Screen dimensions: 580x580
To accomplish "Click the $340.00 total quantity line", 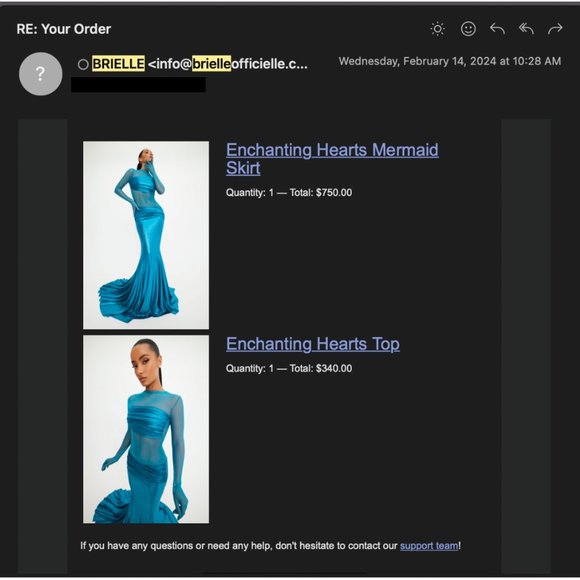I will tap(289, 368).
